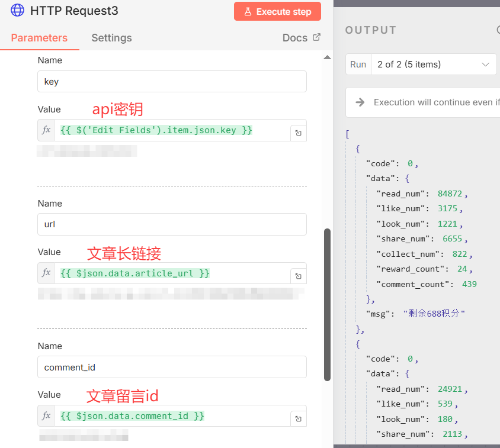Click the fx icon beside the article_url expression

47,273
